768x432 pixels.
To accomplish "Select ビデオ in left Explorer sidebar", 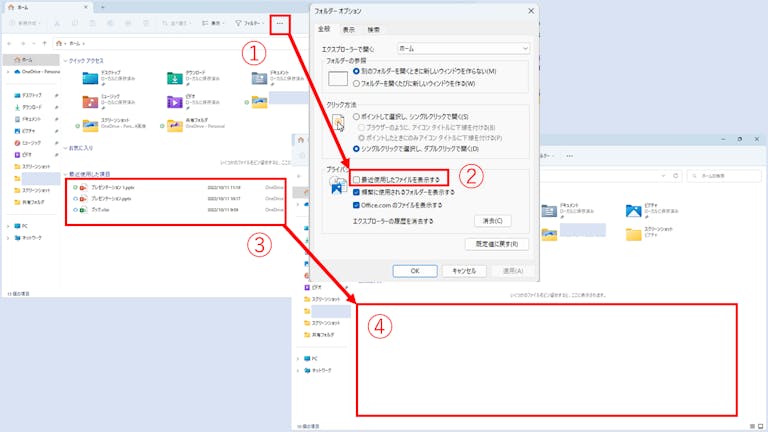I will [x=26, y=155].
